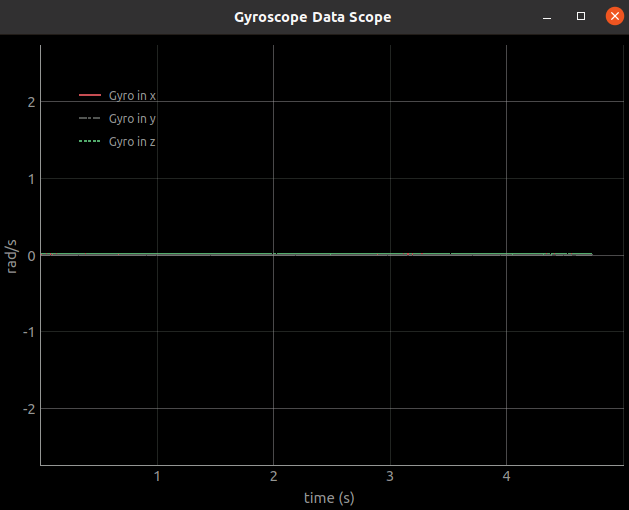Viewport: 629px width, 510px height.
Task: Close the Gyroscope Data Scope window
Action: (x=614, y=16)
